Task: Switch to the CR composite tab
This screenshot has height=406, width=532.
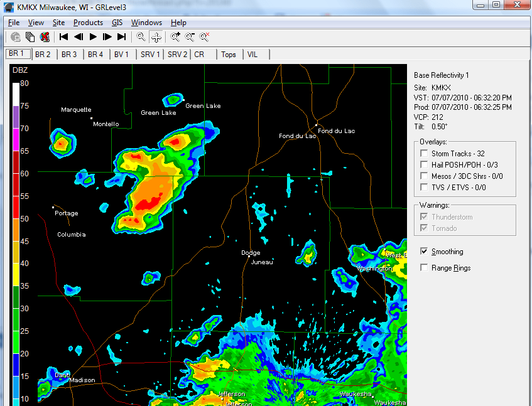Action: coord(204,55)
